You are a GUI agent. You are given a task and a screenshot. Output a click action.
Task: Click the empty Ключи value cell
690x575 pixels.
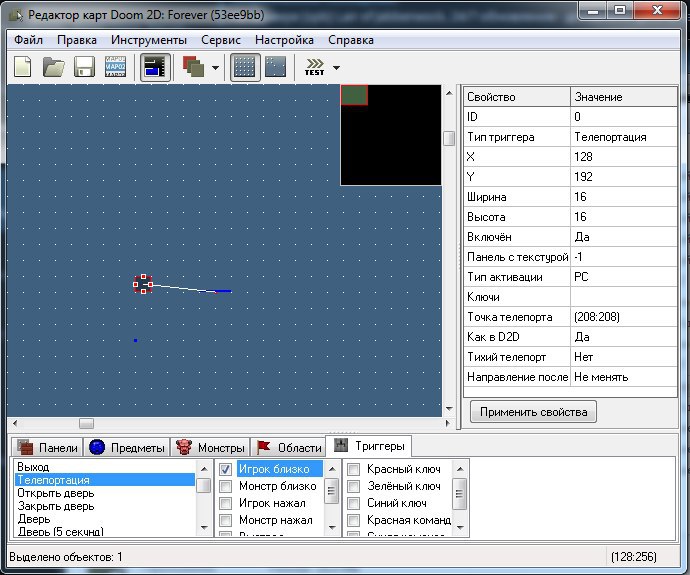click(624, 297)
